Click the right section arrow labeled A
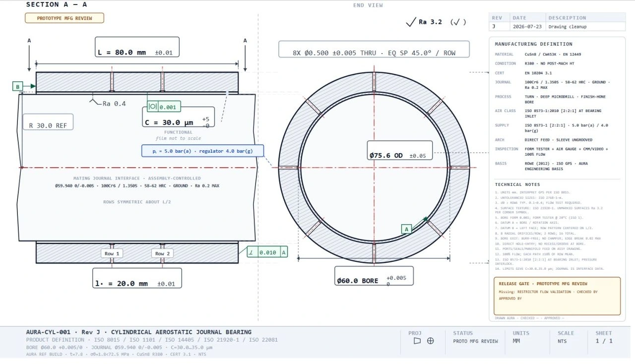Screen dimensions: 635x364 pos(245,55)
